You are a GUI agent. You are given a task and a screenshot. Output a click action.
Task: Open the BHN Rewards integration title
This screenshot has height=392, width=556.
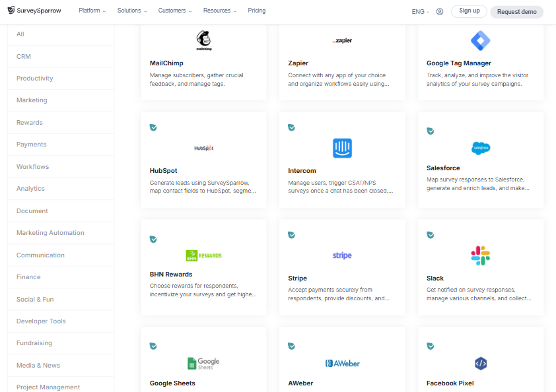click(x=171, y=275)
